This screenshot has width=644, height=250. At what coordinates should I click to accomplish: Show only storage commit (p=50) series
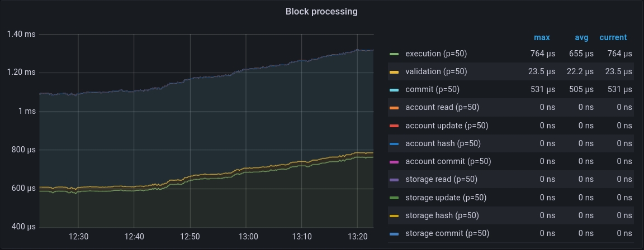pyautogui.click(x=447, y=234)
